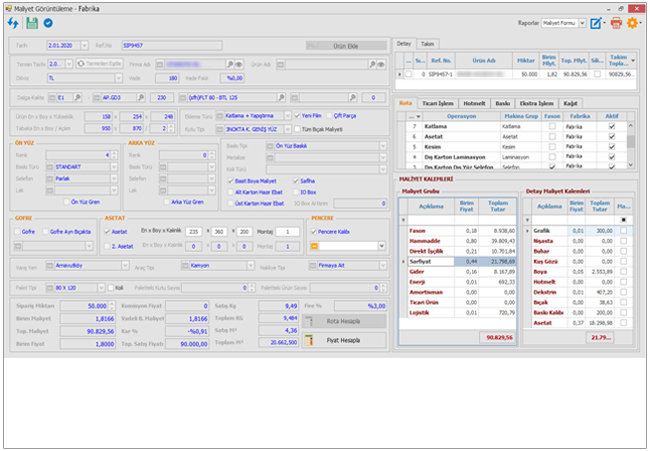The width and height of the screenshot is (650, 451).
Task: Click the eye icon beside Ürün Adı
Action: point(382,63)
